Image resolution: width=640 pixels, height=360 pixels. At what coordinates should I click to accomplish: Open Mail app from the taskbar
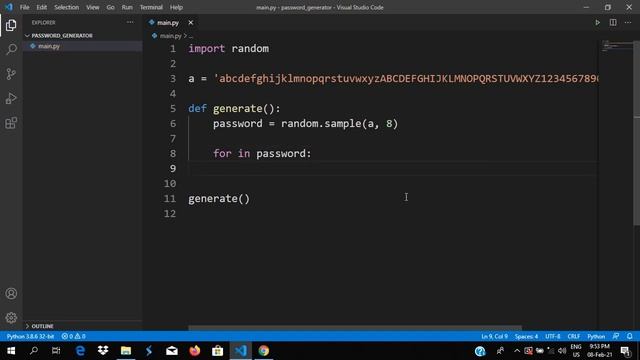pyautogui.click(x=172, y=351)
